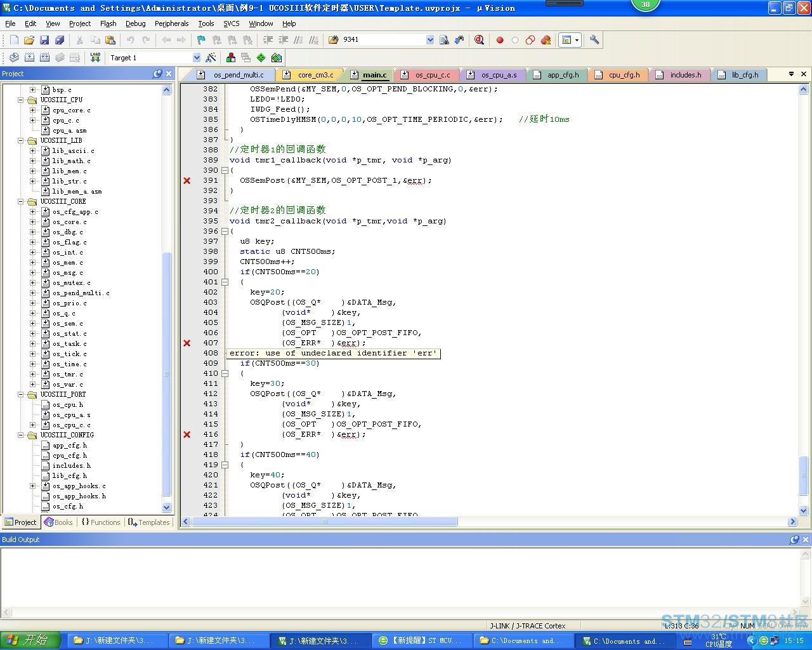Pin the Project panel auto-hide icon
The height and width of the screenshot is (650, 812).
pos(158,74)
